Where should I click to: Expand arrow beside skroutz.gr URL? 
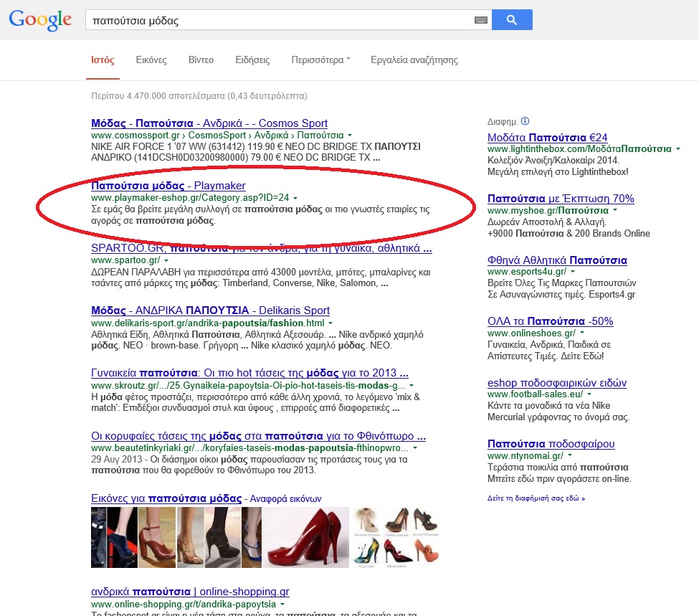coord(412,385)
